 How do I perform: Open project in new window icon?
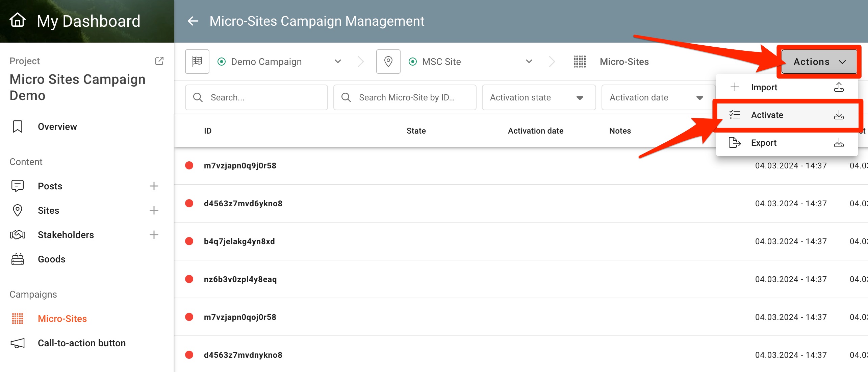[x=159, y=61]
